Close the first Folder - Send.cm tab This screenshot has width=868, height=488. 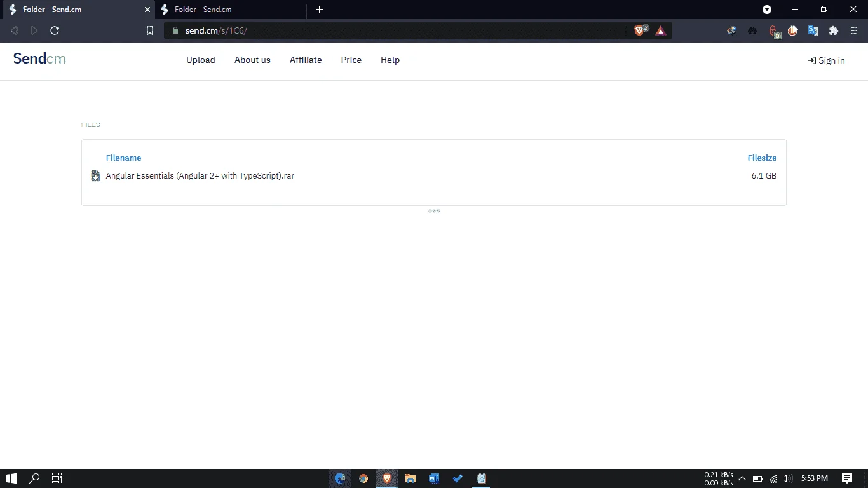(147, 10)
